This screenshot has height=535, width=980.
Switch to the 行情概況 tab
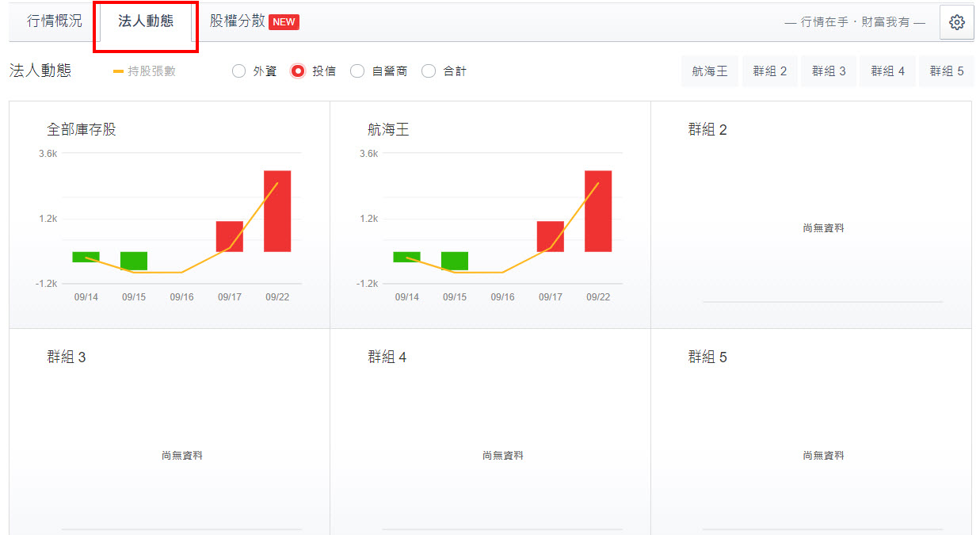click(x=54, y=21)
